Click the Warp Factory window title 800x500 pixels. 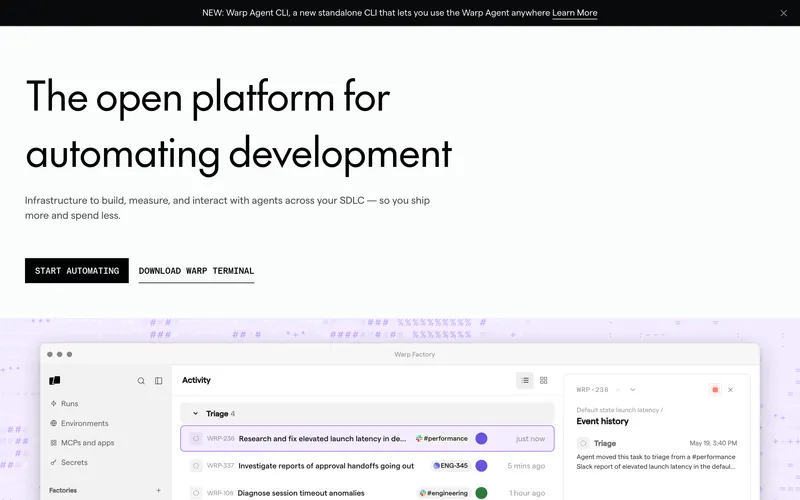coord(415,354)
